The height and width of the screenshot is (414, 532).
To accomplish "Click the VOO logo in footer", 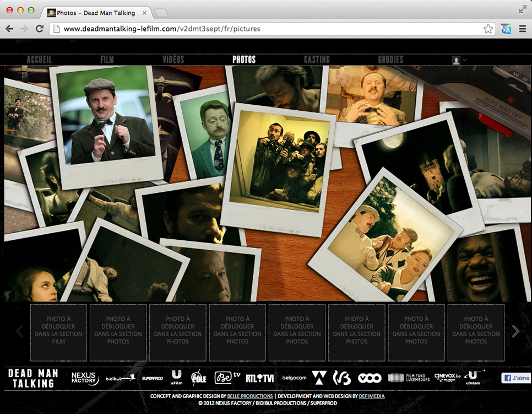I will coord(370,378).
